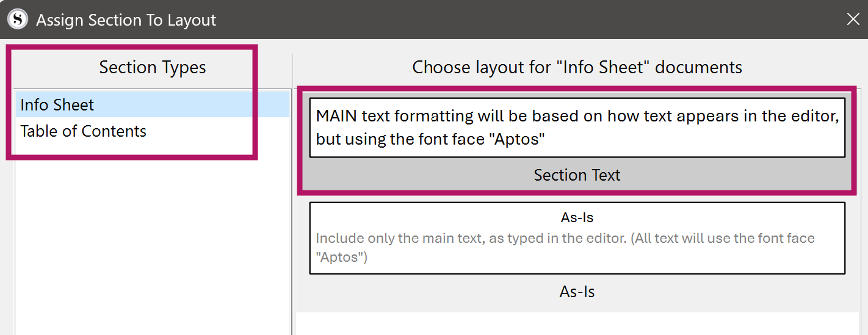Click the Assign Section To Layout window title

[x=126, y=20]
